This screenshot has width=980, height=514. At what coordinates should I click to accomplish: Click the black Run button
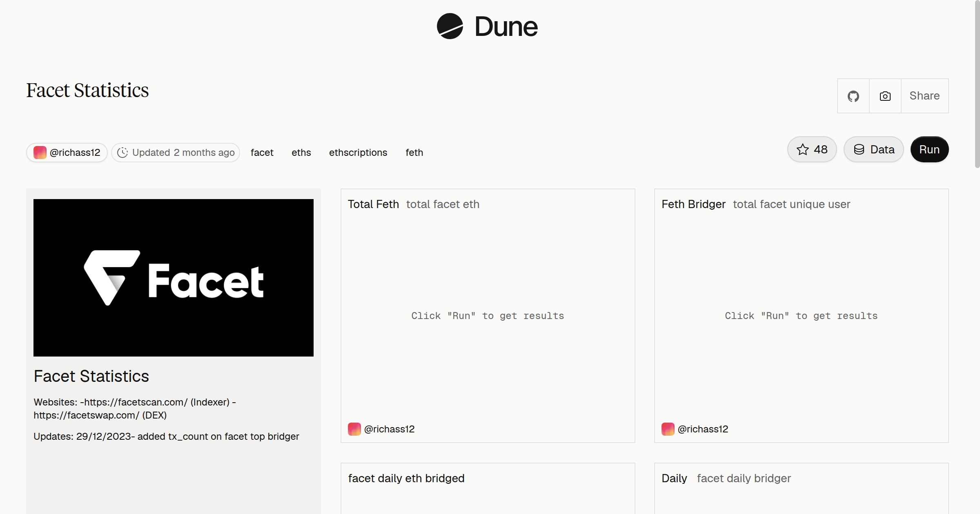[x=929, y=149]
